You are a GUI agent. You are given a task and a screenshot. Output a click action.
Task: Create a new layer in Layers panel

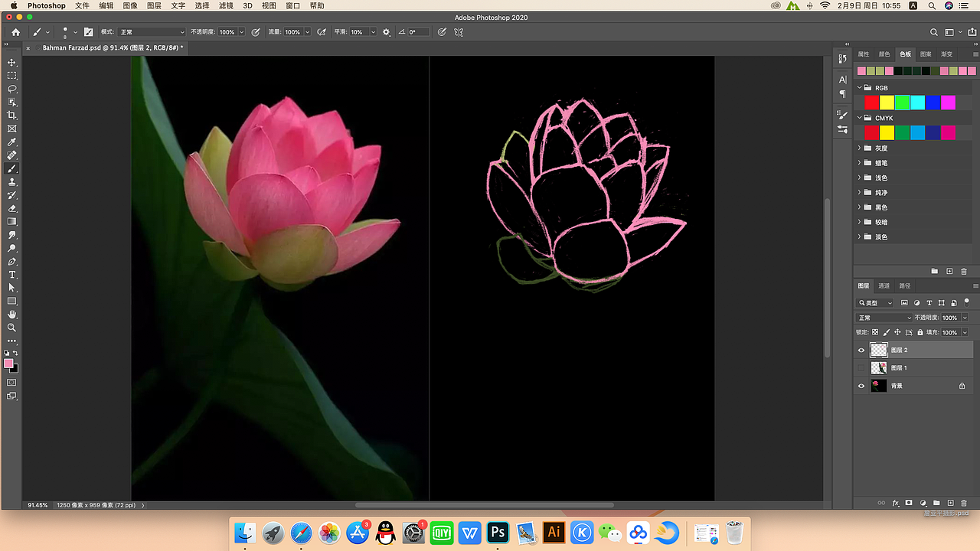(950, 503)
